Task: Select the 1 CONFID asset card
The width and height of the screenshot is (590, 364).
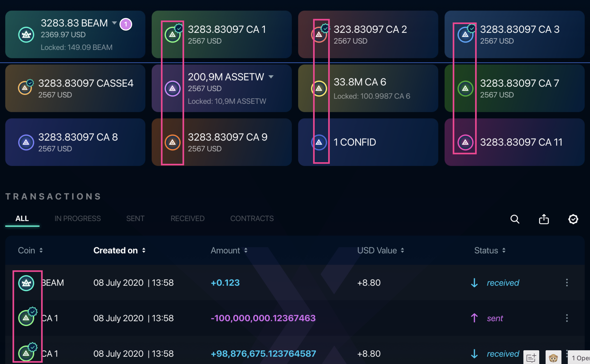Action: [367, 142]
